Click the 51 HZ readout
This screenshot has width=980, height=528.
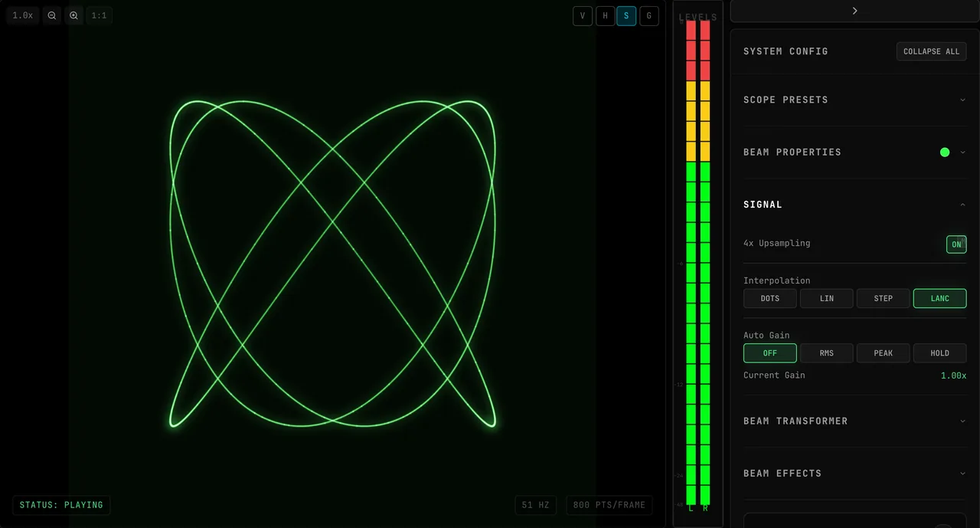[536, 505]
